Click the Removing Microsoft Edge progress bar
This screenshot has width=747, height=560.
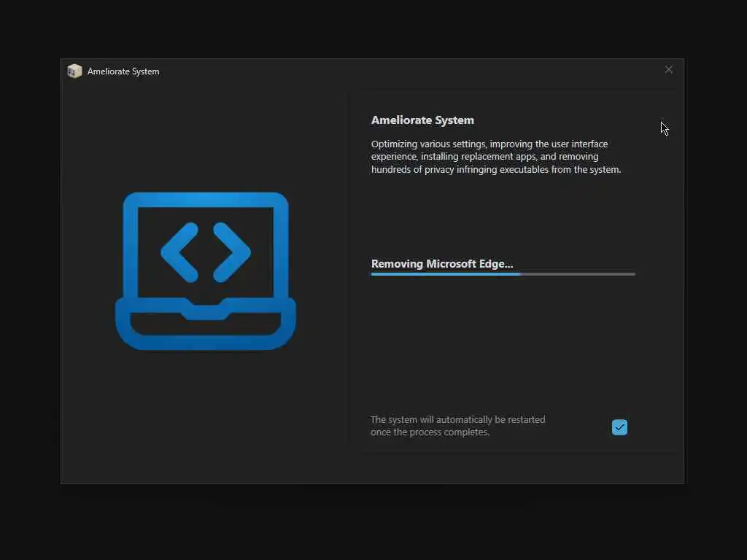point(503,274)
